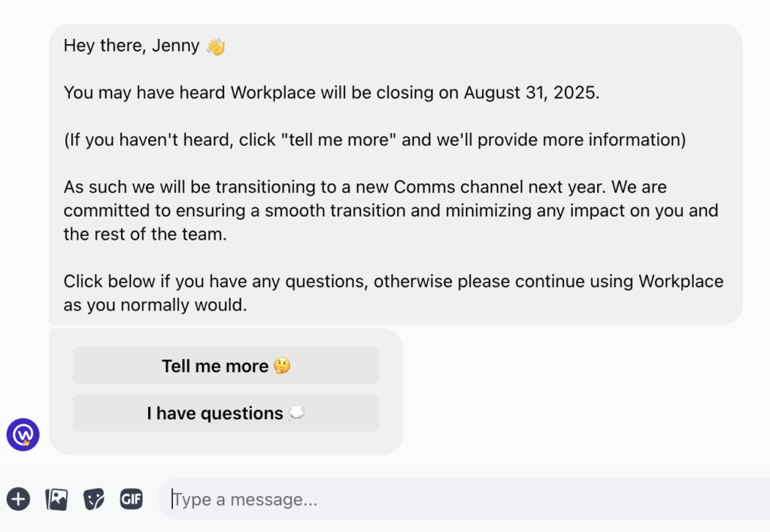This screenshot has height=532, width=770.
Task: Click the "as you normally would" text
Action: coord(155,306)
